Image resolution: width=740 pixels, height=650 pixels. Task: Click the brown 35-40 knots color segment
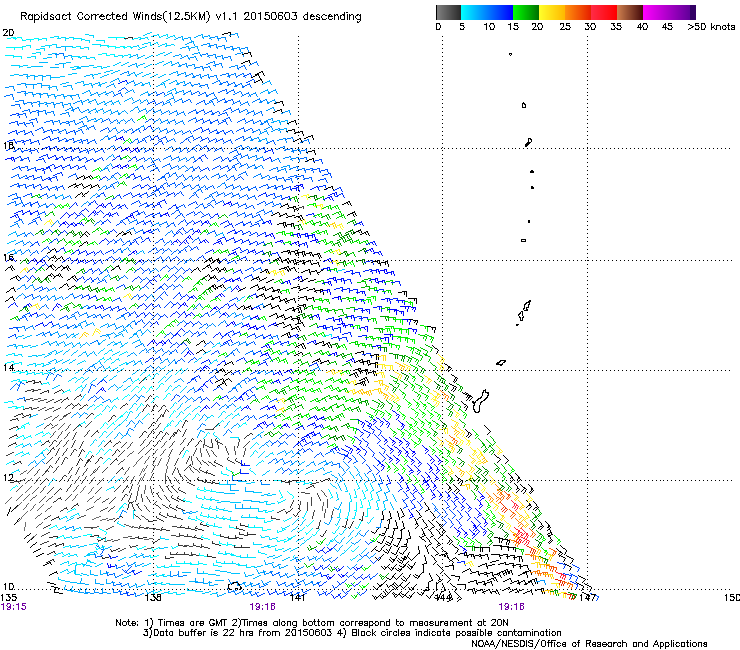pyautogui.click(x=630, y=12)
